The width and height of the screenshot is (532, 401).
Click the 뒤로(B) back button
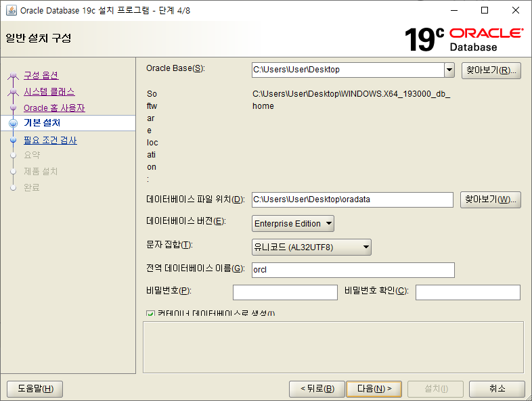(317, 388)
